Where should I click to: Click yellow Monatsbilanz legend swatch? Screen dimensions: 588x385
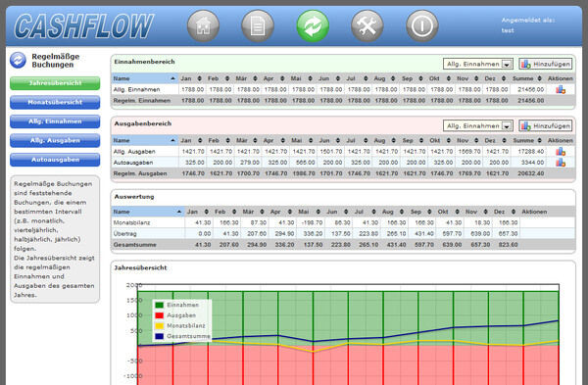(160, 326)
